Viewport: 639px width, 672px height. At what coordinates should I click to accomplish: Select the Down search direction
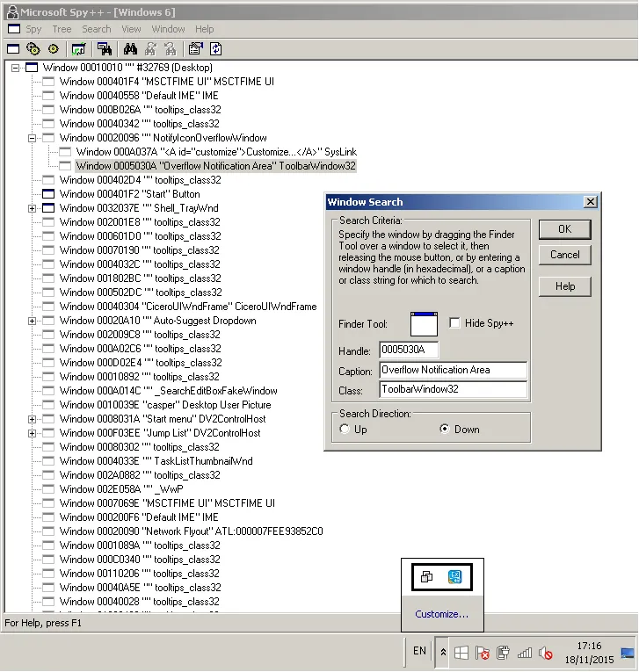click(445, 429)
